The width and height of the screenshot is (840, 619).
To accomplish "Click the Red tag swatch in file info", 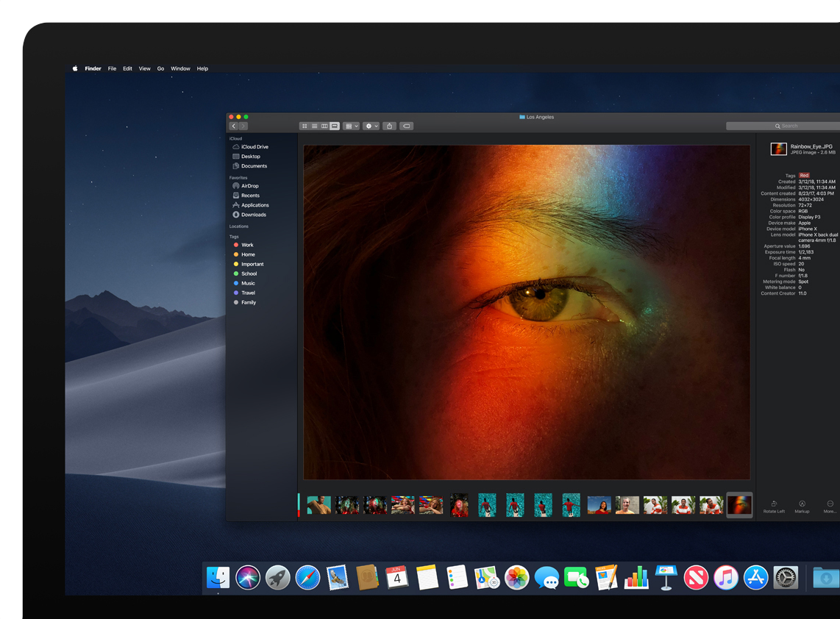I will 803,175.
